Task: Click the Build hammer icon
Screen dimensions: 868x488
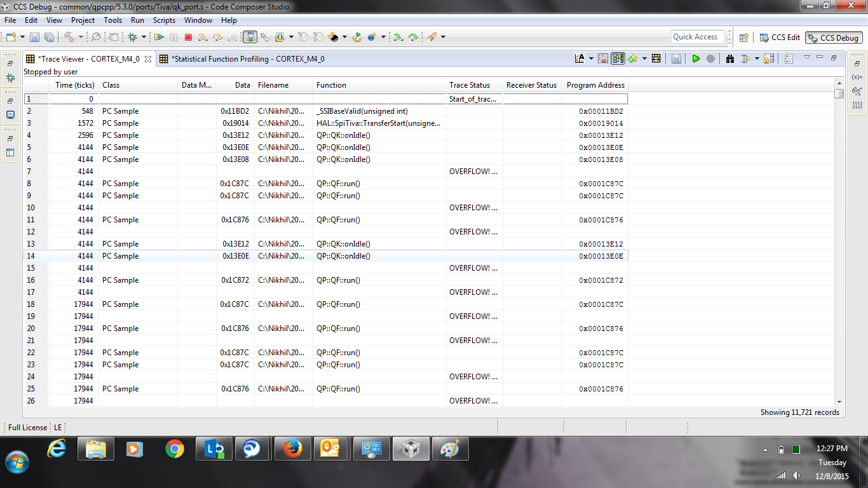Action: tap(69, 37)
